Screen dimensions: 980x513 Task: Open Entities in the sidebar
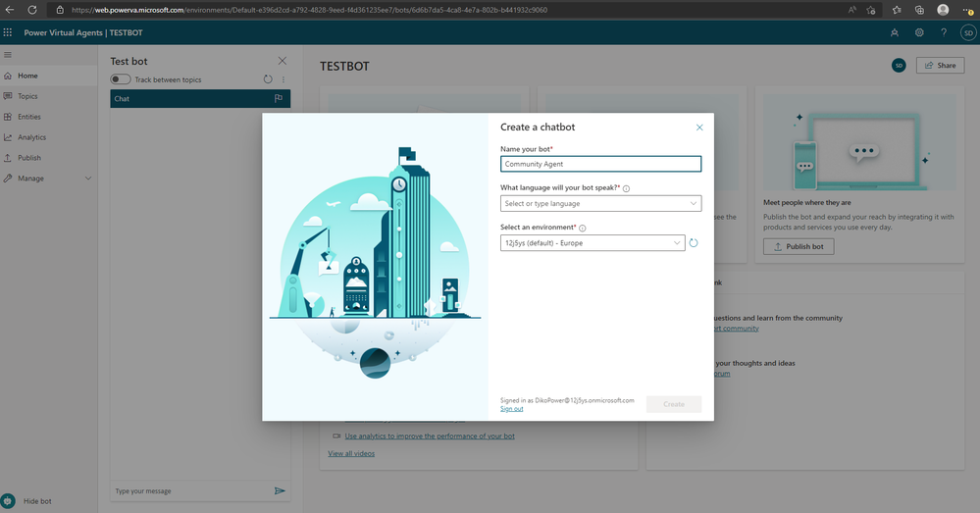coord(49,117)
